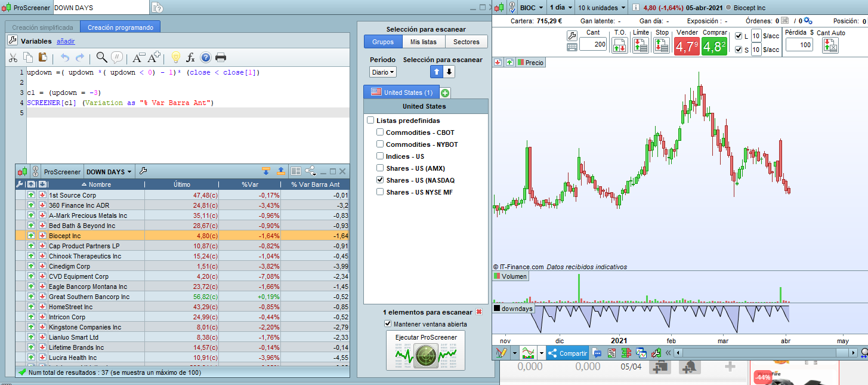Expand the indicators icon dropdown arrow
868x385 pixels.
coord(541,353)
